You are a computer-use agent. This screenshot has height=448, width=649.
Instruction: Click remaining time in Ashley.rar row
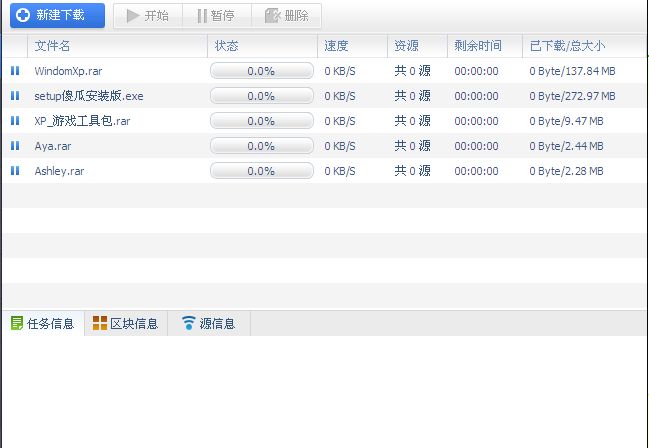tap(476, 171)
